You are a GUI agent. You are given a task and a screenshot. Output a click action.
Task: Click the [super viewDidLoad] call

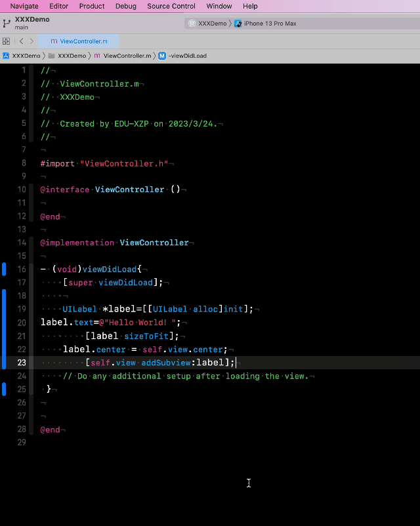point(113,283)
